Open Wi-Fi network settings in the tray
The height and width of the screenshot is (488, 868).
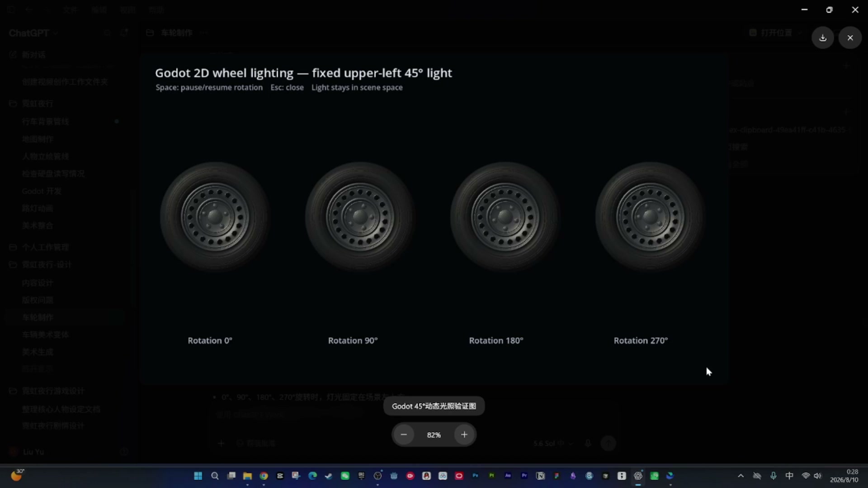coord(806,476)
